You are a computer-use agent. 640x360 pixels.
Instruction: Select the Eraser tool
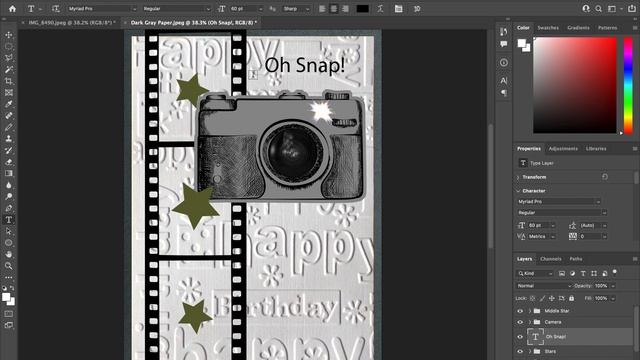(9, 162)
